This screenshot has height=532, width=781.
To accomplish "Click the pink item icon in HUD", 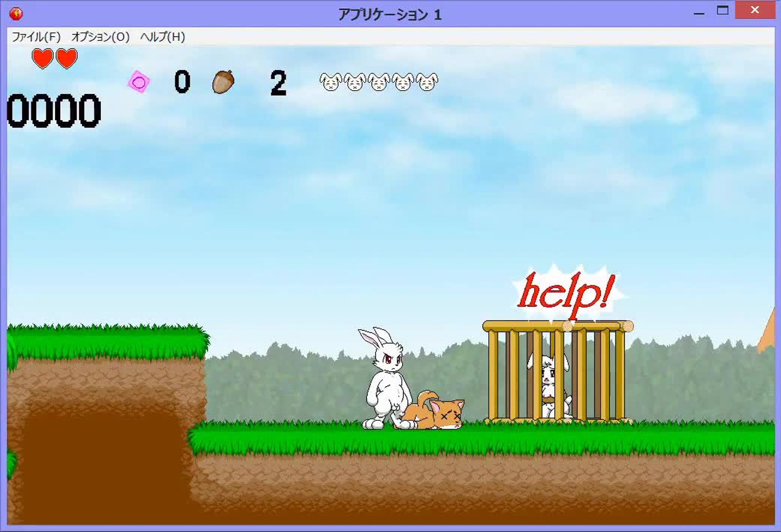I will (x=139, y=82).
